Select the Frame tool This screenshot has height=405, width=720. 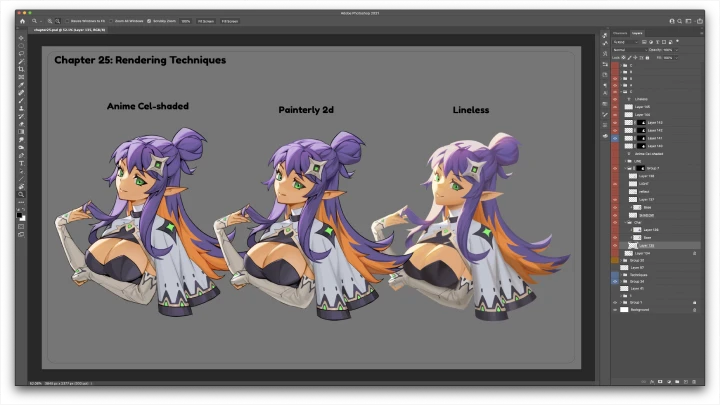pyautogui.click(x=21, y=77)
